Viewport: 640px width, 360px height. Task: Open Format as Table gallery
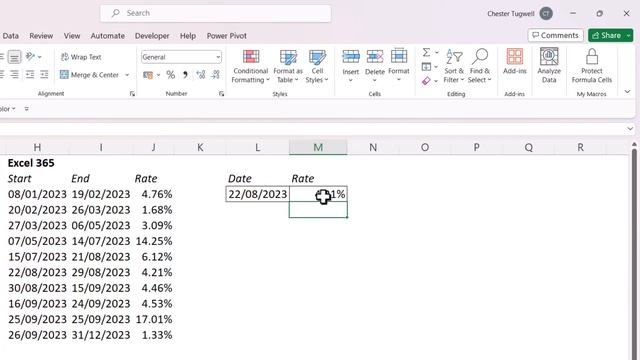288,66
